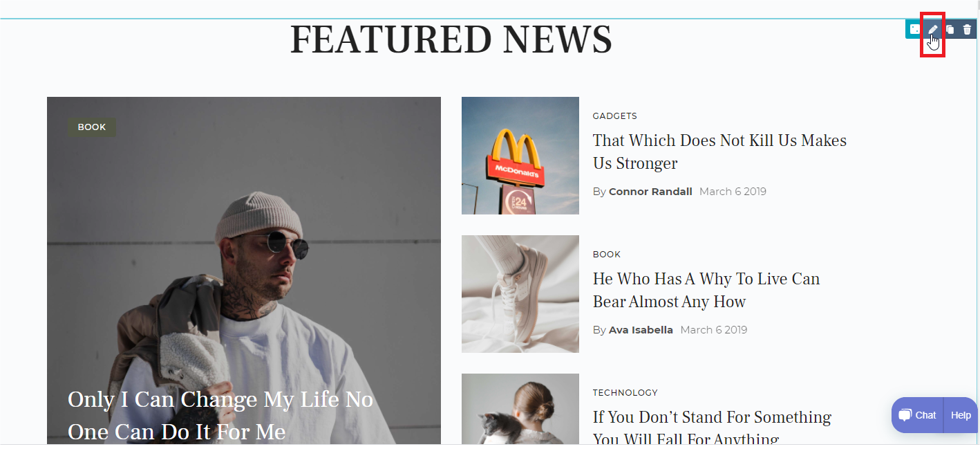Open 'Only I Can Change My Life' headline

(x=220, y=415)
